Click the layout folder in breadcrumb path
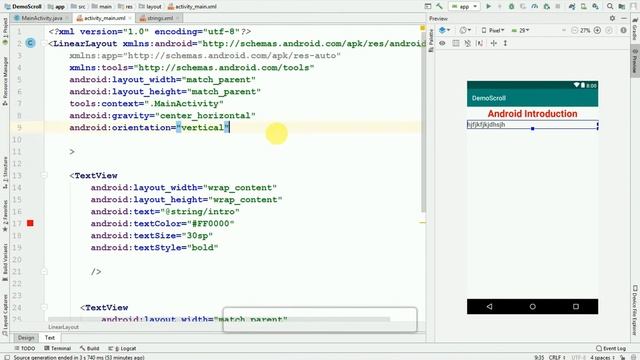The height and width of the screenshot is (360, 640). click(150, 7)
